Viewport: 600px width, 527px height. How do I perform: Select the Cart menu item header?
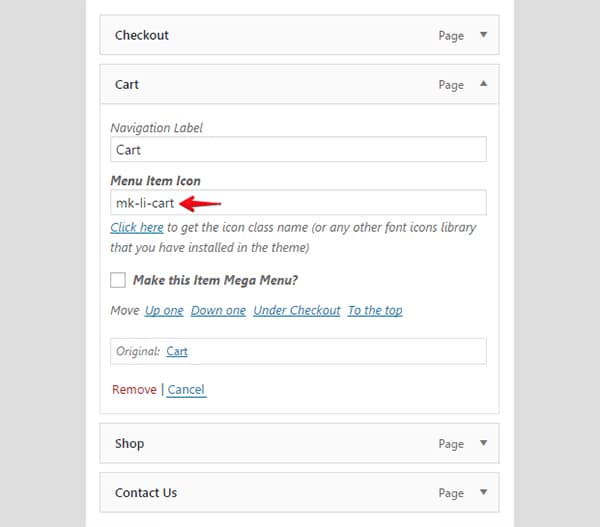pos(300,84)
